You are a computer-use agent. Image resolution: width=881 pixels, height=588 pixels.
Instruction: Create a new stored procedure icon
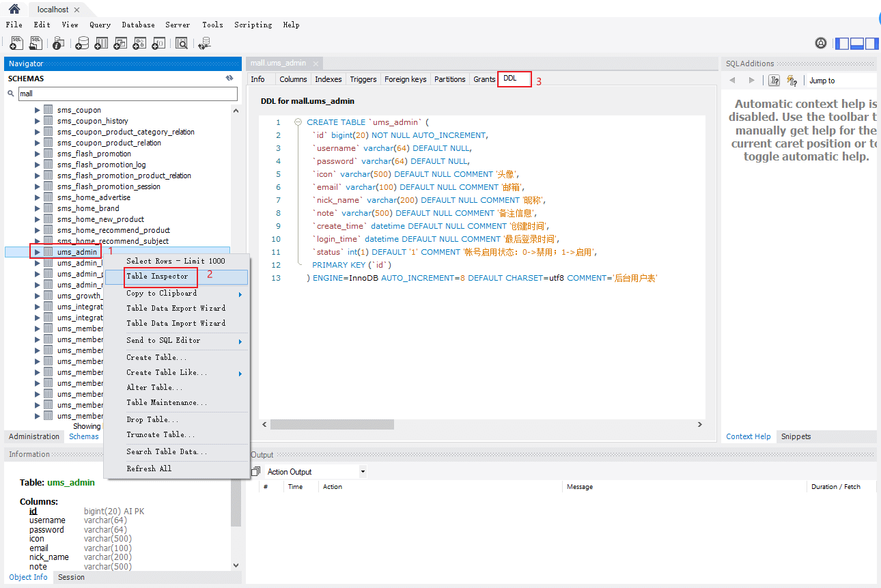tap(139, 43)
